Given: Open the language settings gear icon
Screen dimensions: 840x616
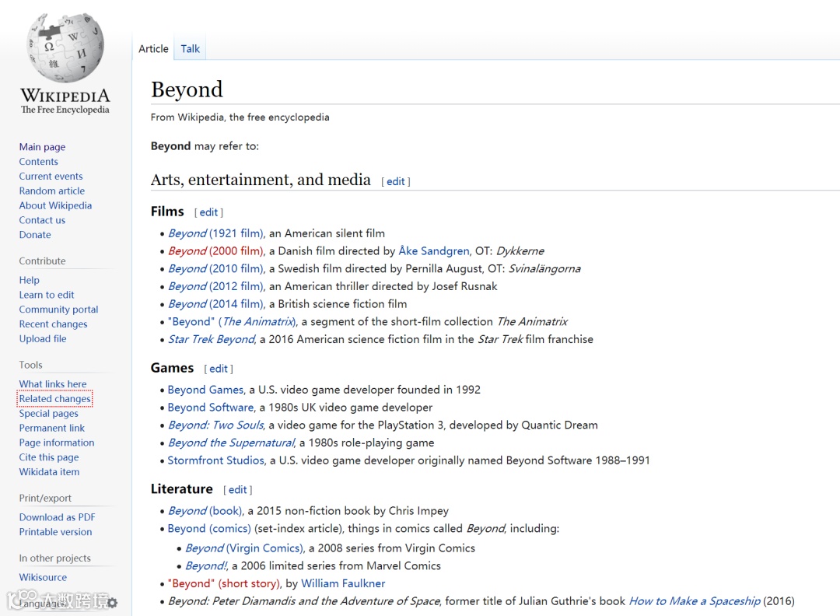Looking at the screenshot, I should [x=113, y=603].
